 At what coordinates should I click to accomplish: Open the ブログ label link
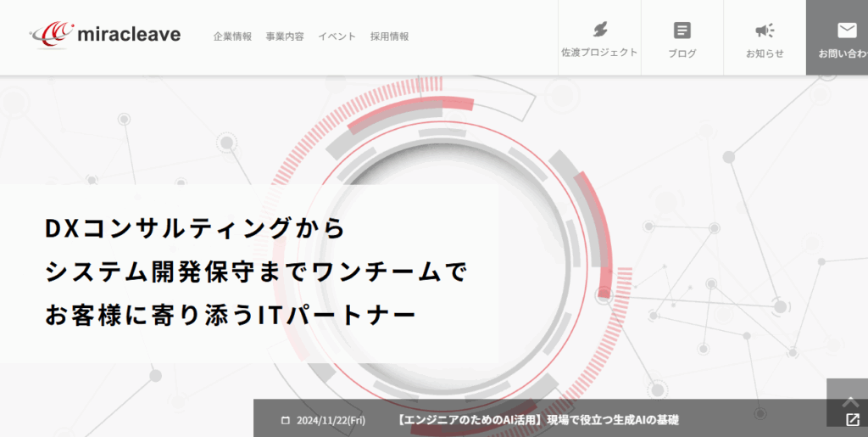682,53
